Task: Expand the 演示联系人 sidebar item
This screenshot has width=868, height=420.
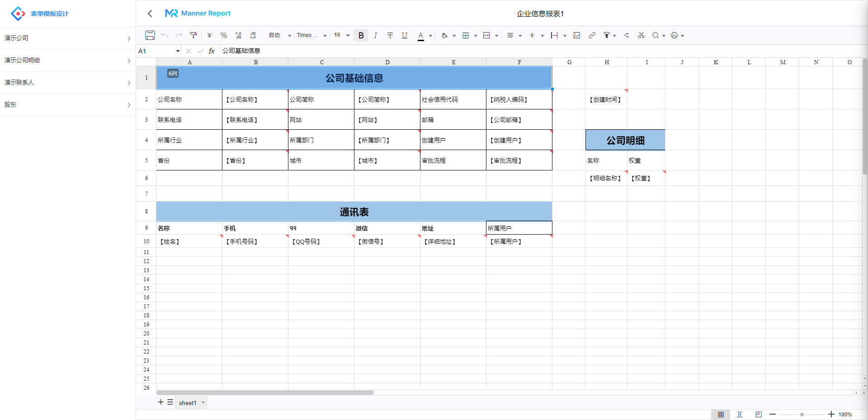Action: click(x=68, y=83)
